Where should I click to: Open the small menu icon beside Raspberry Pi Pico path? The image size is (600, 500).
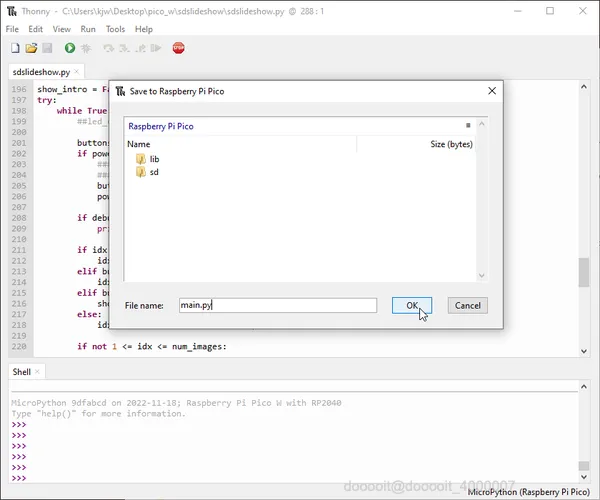[468, 125]
